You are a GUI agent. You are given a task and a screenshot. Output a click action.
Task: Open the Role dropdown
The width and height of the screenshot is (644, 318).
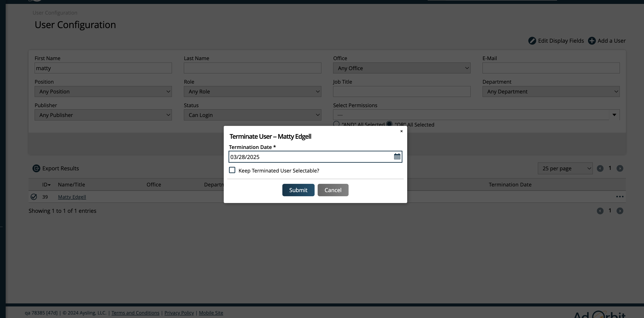tap(252, 91)
